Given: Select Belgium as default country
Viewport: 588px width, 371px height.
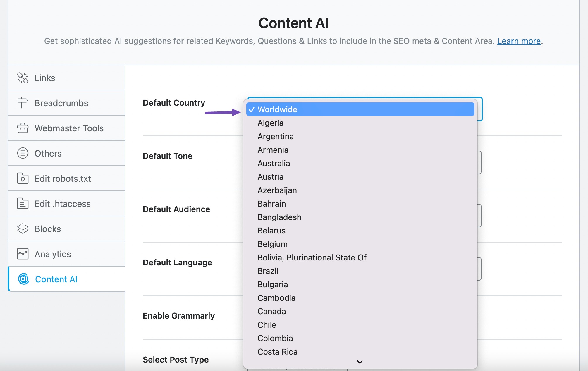Looking at the screenshot, I should tap(360, 244).
